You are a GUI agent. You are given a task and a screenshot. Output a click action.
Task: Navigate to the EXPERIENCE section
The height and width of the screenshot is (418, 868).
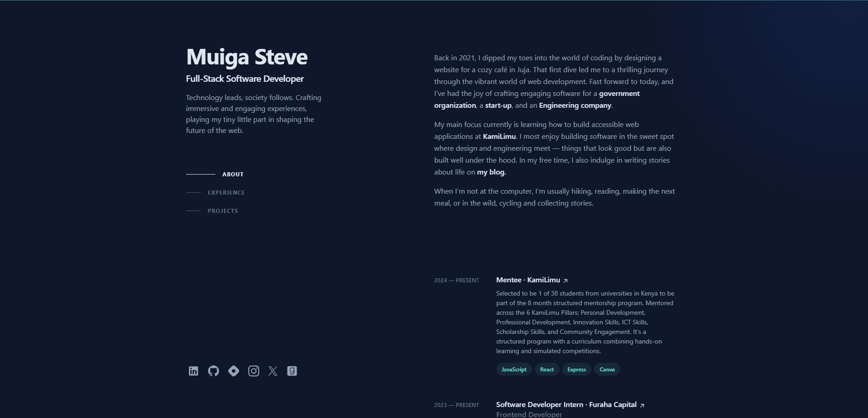pyautogui.click(x=226, y=192)
